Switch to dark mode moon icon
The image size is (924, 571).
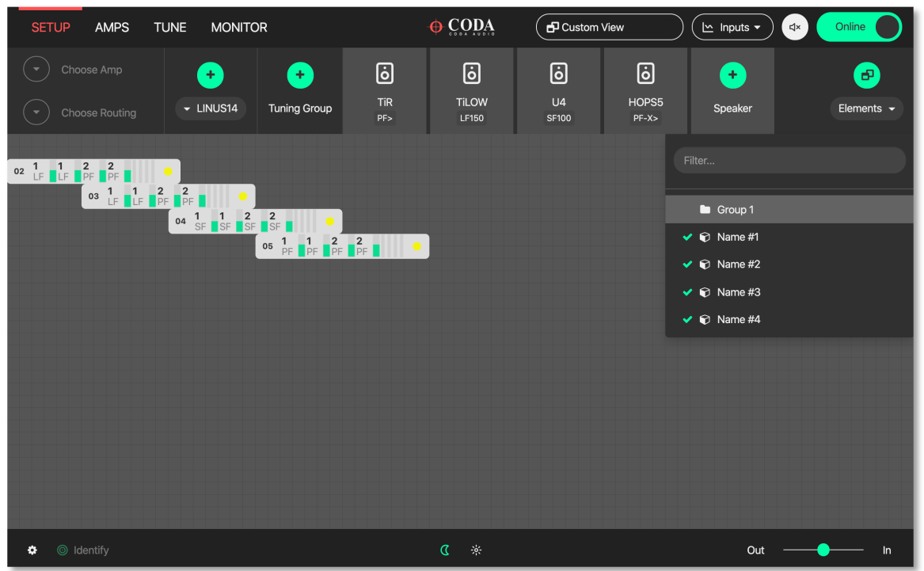(445, 550)
